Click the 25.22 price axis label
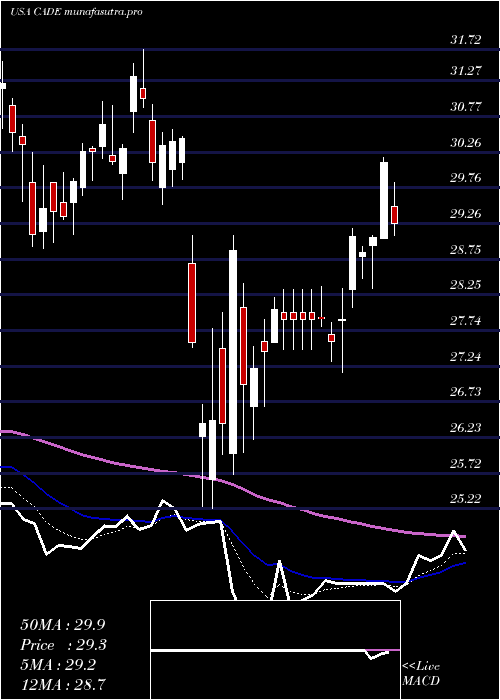Screen dimensions: 500x700 coord(466,498)
